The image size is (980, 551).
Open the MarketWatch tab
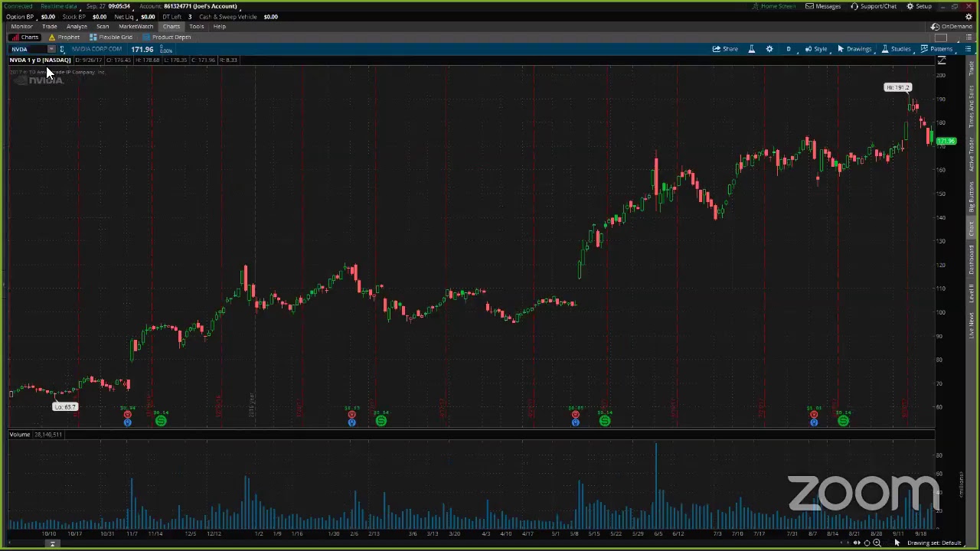click(x=136, y=26)
